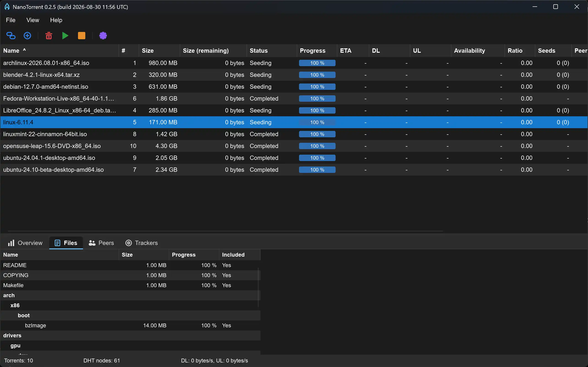This screenshot has width=588, height=367.
Task: Click the Included column header
Action: click(x=240, y=255)
